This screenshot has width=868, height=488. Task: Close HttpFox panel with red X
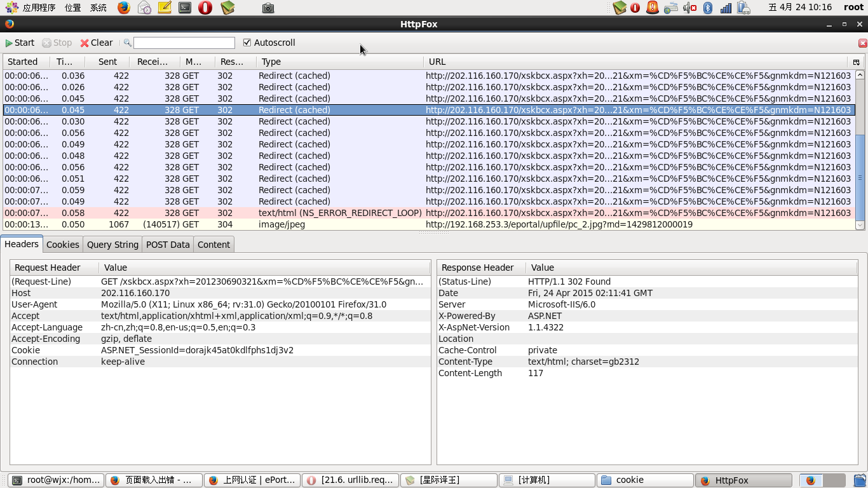862,43
